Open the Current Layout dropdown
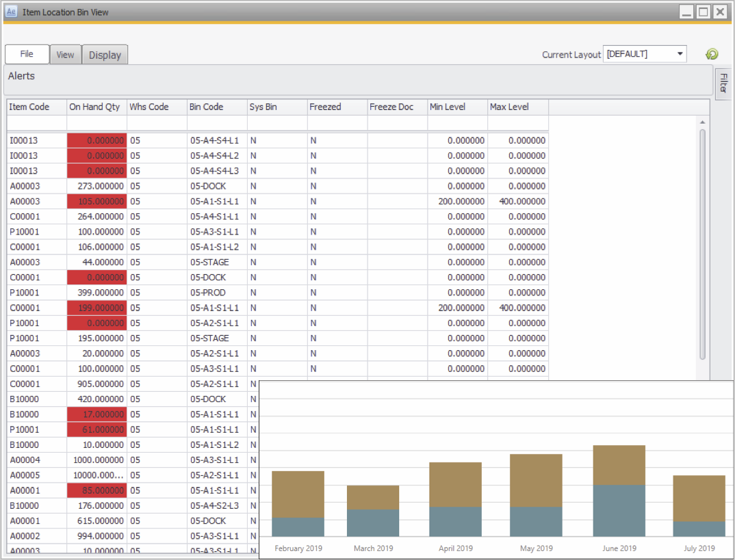Viewport: 735px width, 560px height. click(680, 54)
